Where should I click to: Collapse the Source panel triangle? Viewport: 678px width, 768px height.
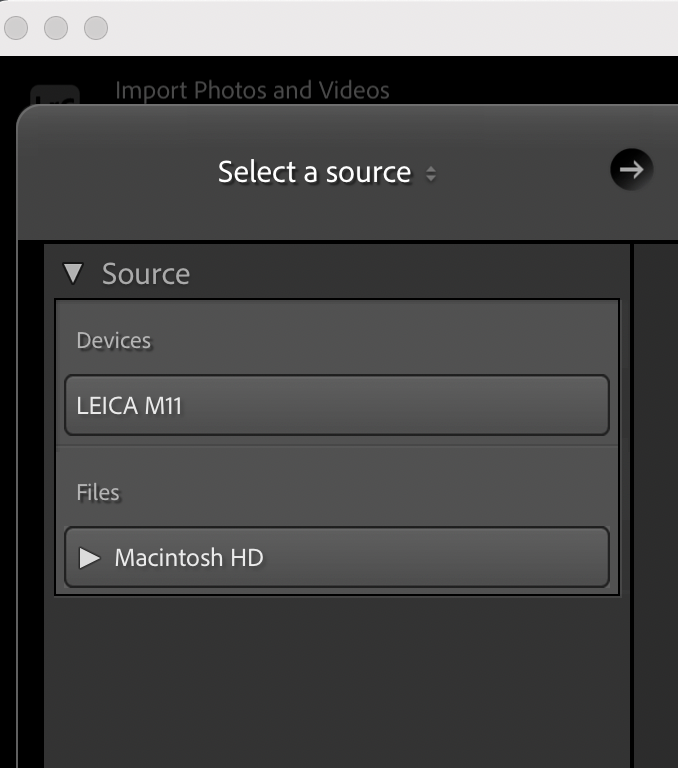73,273
